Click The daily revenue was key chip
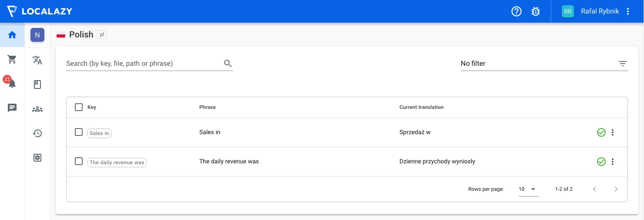 coord(117,162)
